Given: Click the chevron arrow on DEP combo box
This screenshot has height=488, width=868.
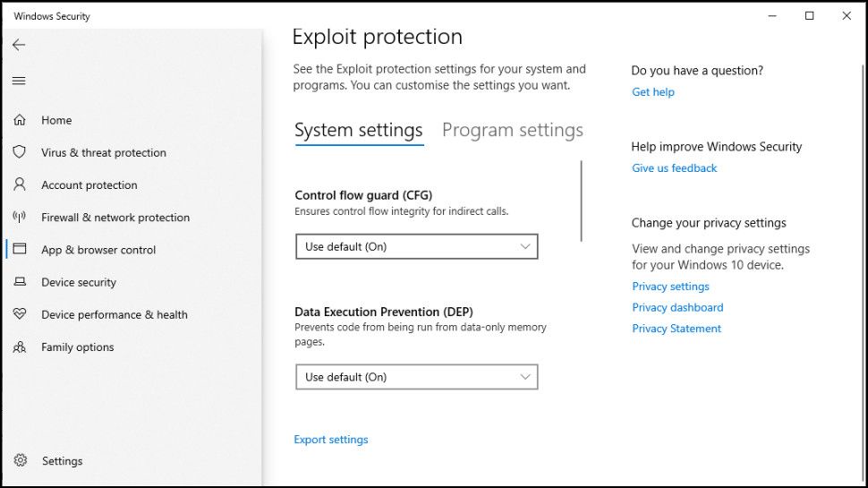Looking at the screenshot, I should pyautogui.click(x=525, y=377).
